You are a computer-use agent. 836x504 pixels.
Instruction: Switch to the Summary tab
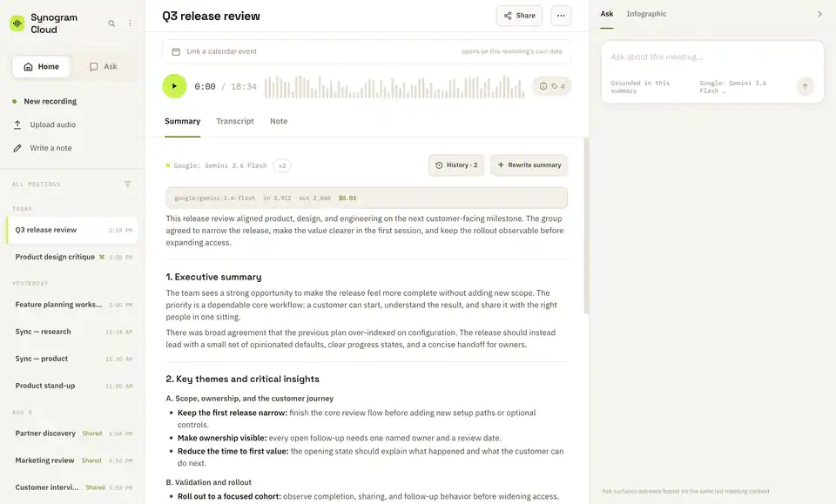[x=182, y=122]
